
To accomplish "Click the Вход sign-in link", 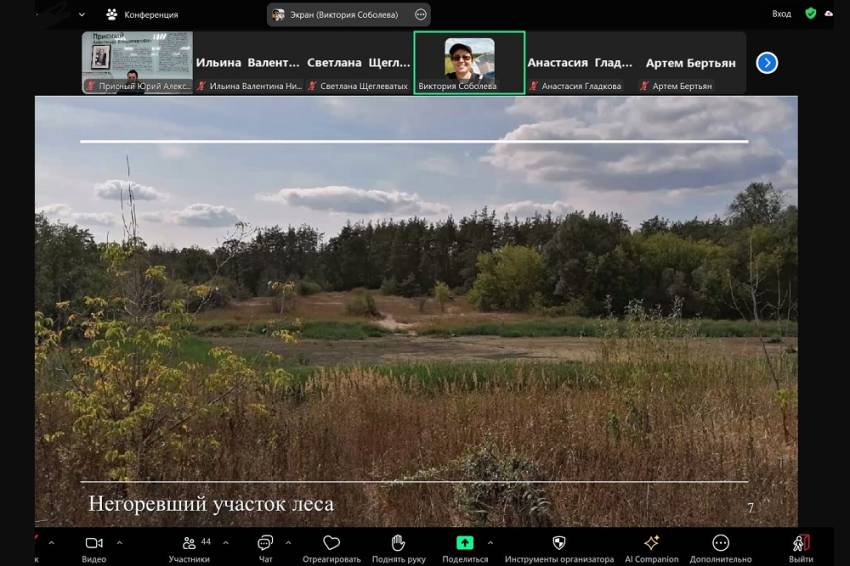I will (x=781, y=14).
